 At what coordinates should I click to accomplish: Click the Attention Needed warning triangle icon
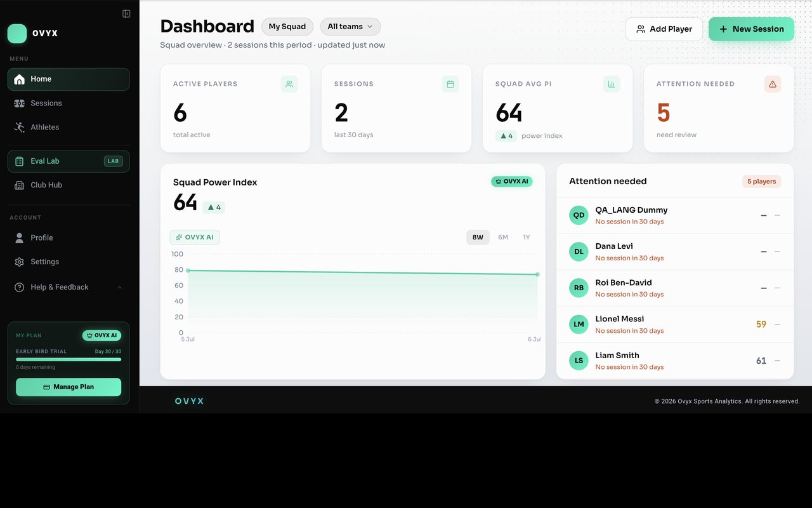pyautogui.click(x=773, y=84)
